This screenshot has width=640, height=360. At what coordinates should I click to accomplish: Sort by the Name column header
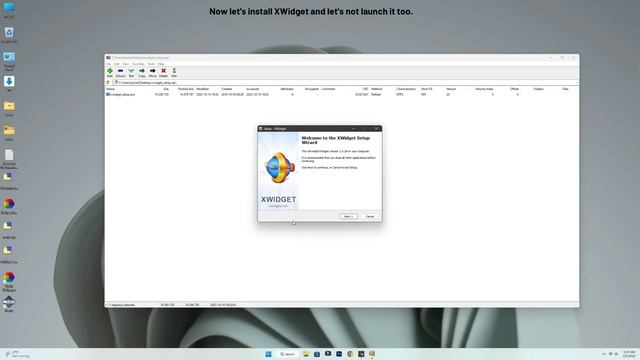pos(111,89)
